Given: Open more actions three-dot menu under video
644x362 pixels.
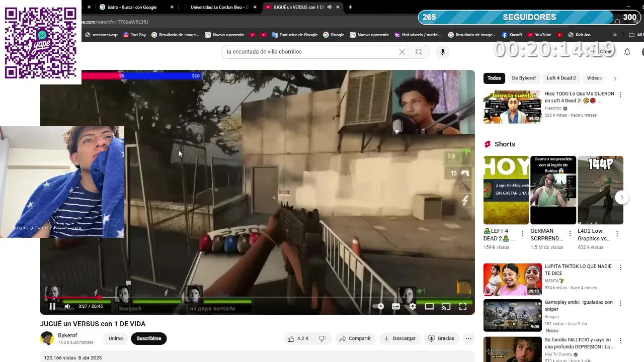Looking at the screenshot, I should (468, 338).
